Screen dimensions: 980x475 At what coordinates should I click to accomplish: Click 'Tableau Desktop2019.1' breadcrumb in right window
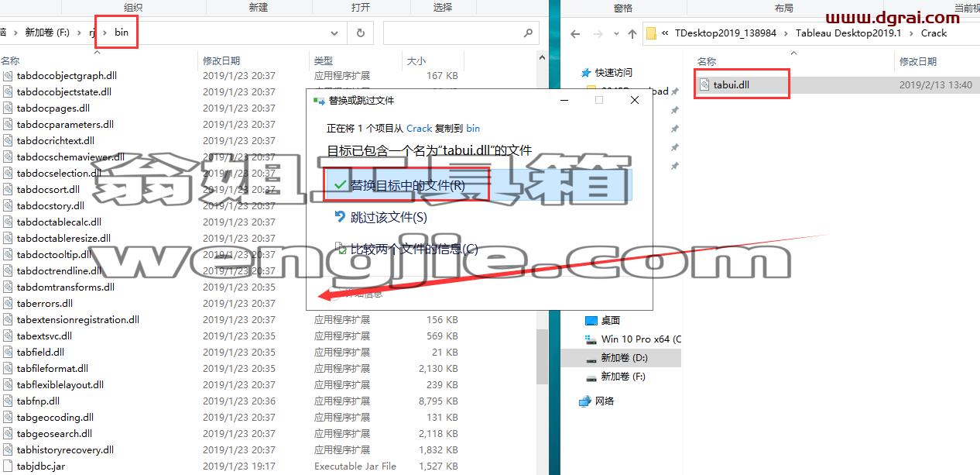coord(850,33)
